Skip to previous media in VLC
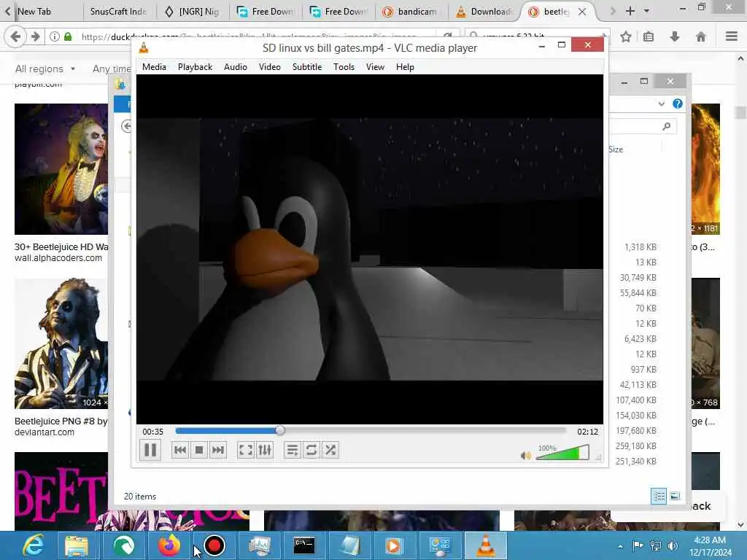This screenshot has height=560, width=747. pos(180,450)
